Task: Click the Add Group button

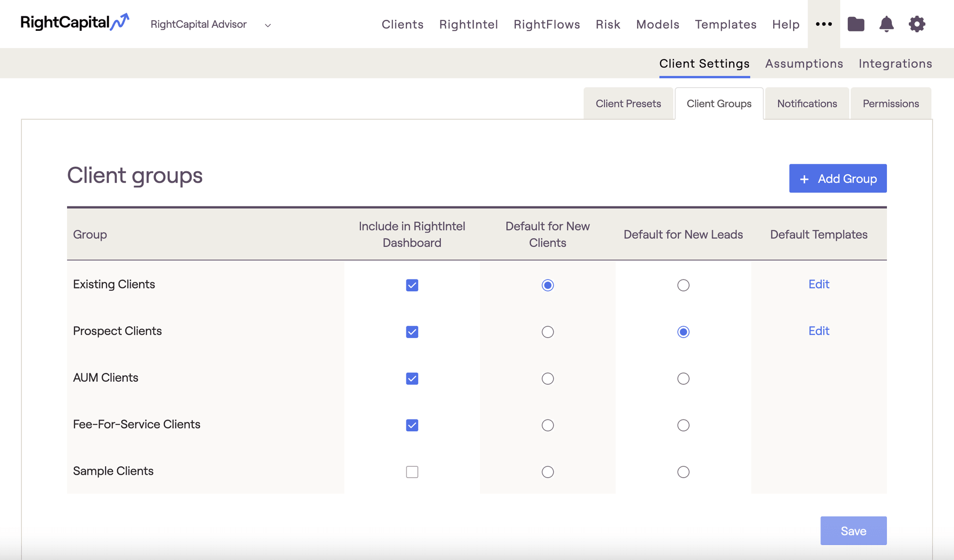Action: tap(838, 178)
